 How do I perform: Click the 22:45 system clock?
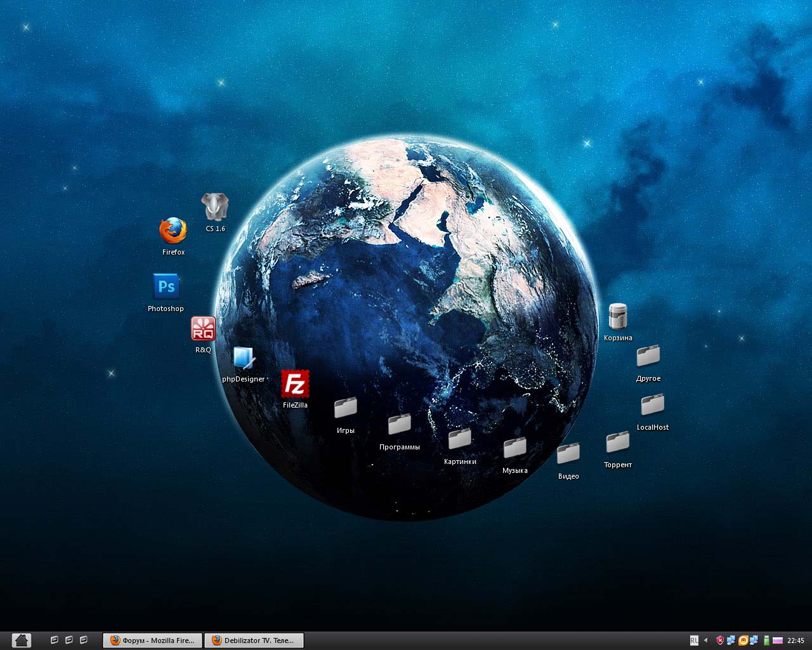point(796,640)
